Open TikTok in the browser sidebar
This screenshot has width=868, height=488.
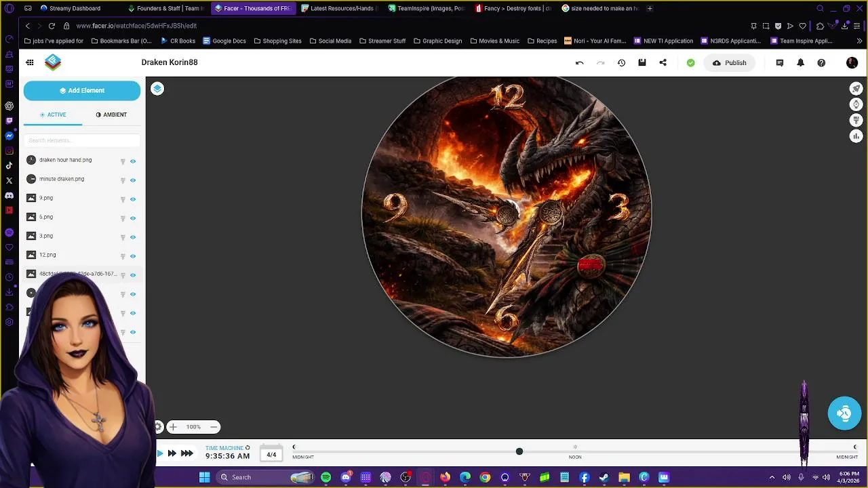point(9,165)
